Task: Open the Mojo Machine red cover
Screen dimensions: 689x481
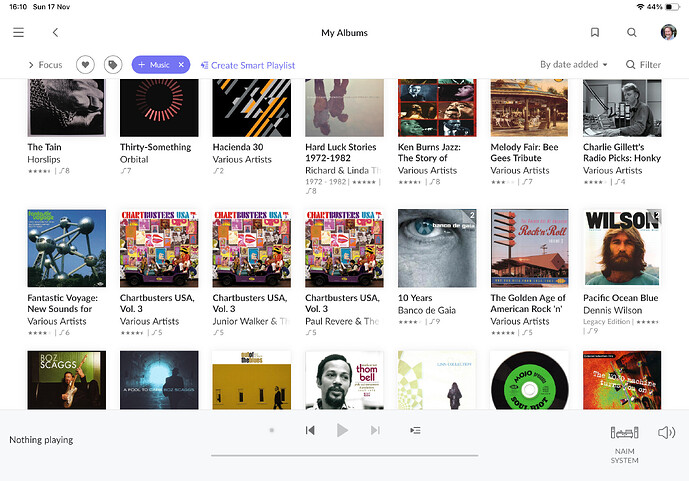Action: [x=622, y=380]
